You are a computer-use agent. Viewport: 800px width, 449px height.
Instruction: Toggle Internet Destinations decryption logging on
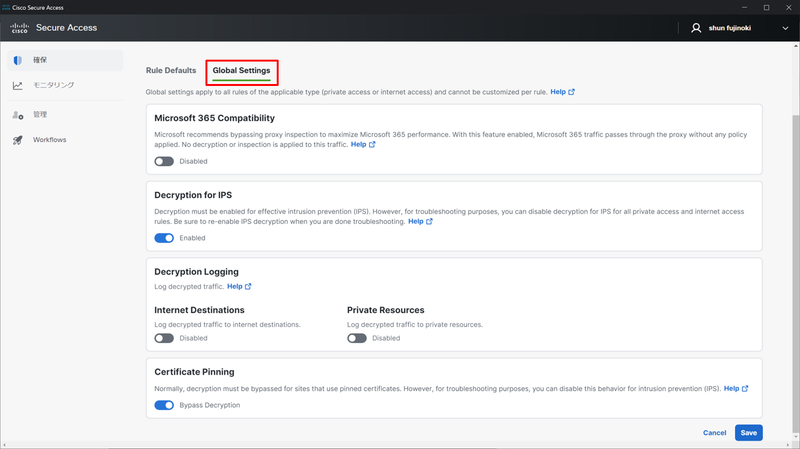(164, 338)
